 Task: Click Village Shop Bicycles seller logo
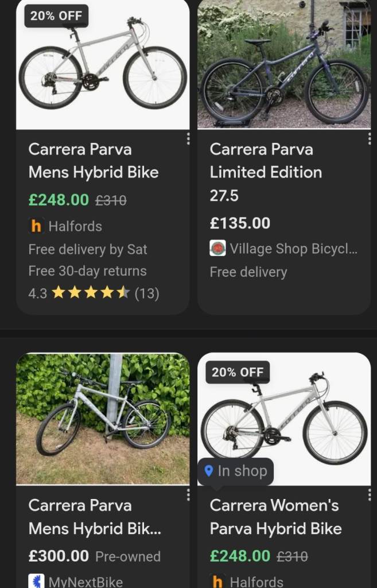tap(217, 249)
